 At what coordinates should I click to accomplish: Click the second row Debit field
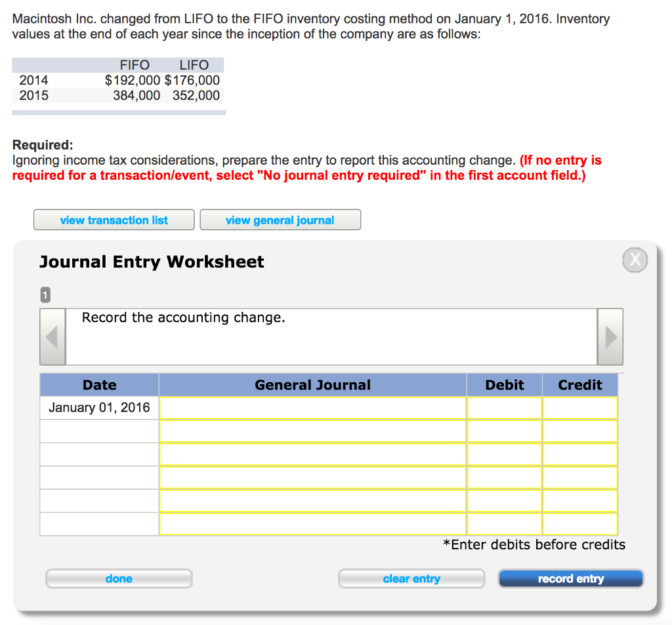(x=505, y=431)
